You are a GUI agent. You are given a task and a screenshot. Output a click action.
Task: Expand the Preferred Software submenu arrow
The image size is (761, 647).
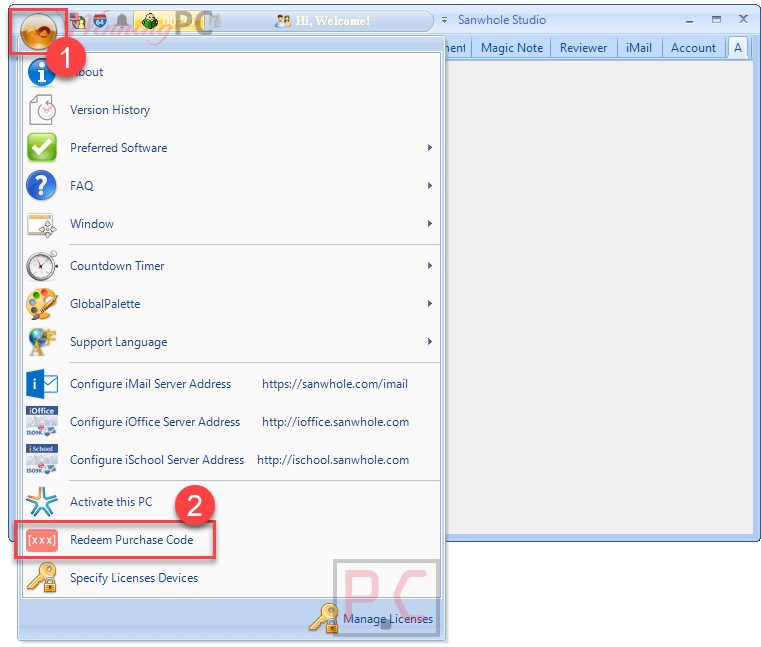pos(430,148)
